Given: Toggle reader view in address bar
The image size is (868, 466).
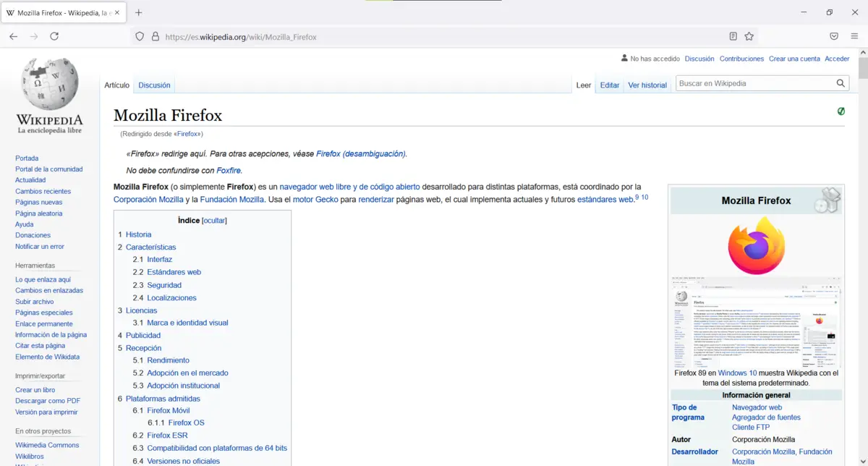Looking at the screenshot, I should click(733, 36).
